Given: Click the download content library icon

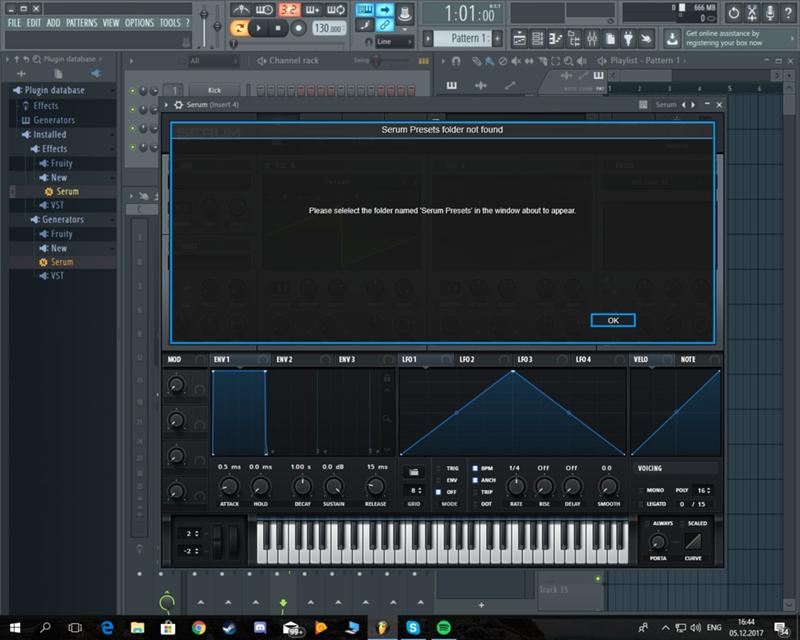Looking at the screenshot, I should pos(672,38).
